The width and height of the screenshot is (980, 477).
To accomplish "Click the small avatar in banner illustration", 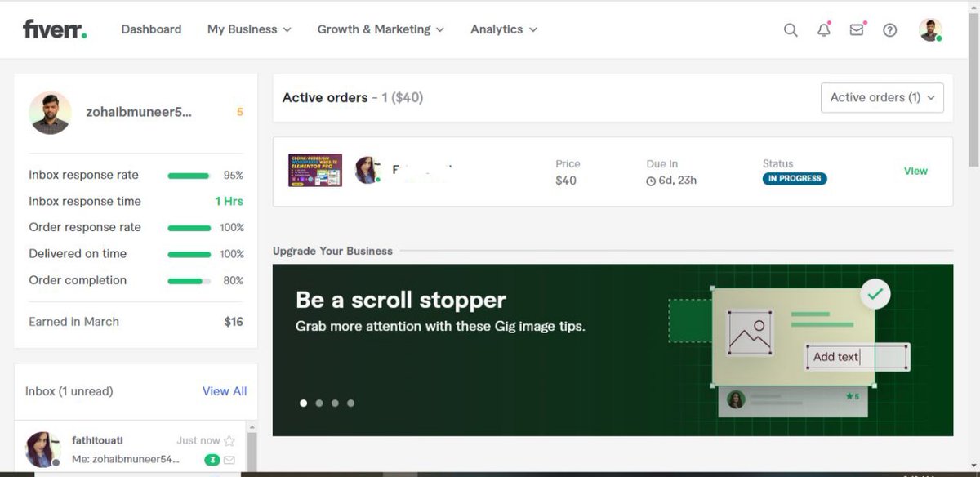I will (x=736, y=400).
